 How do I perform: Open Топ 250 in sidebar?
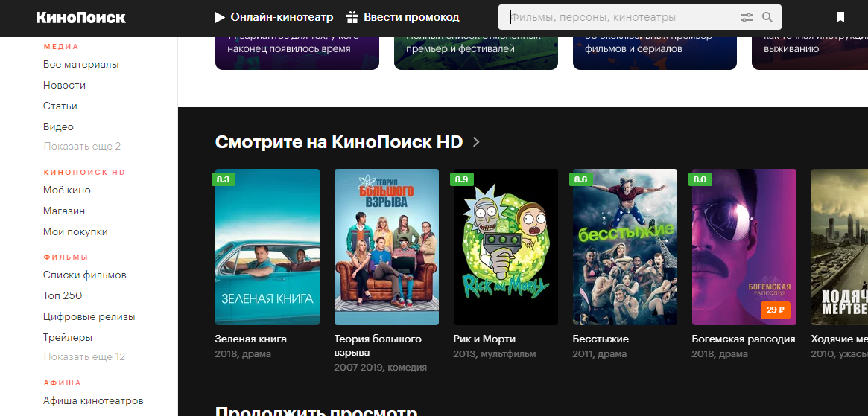(x=63, y=296)
